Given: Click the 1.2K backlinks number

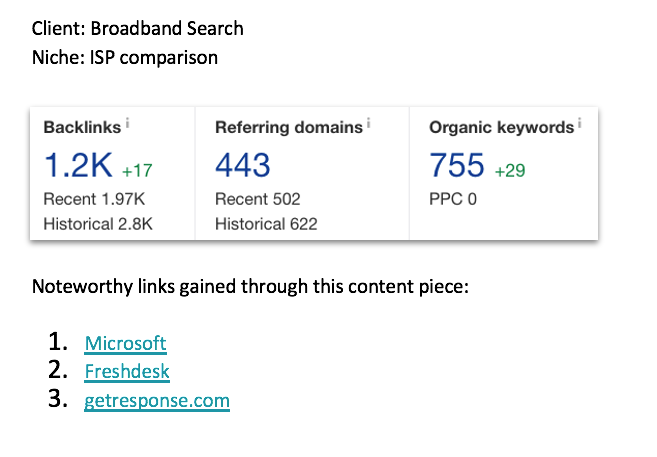Looking at the screenshot, I should [x=78, y=165].
